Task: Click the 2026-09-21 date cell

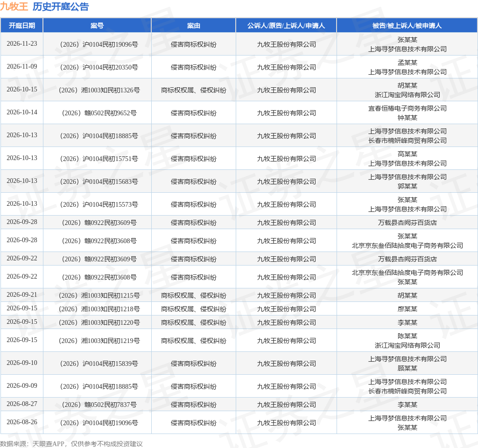Action: pos(22,295)
